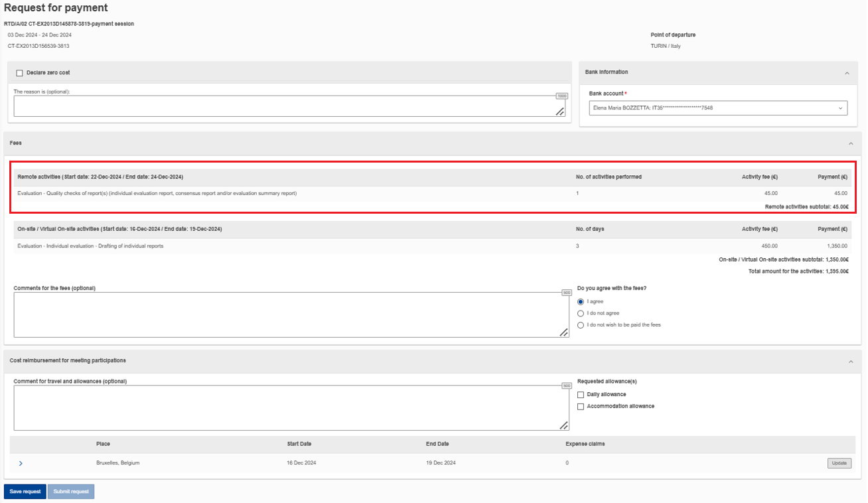Screen dimensions: 868x503
Task: Enable the Daily allowance checkbox
Action: click(581, 395)
